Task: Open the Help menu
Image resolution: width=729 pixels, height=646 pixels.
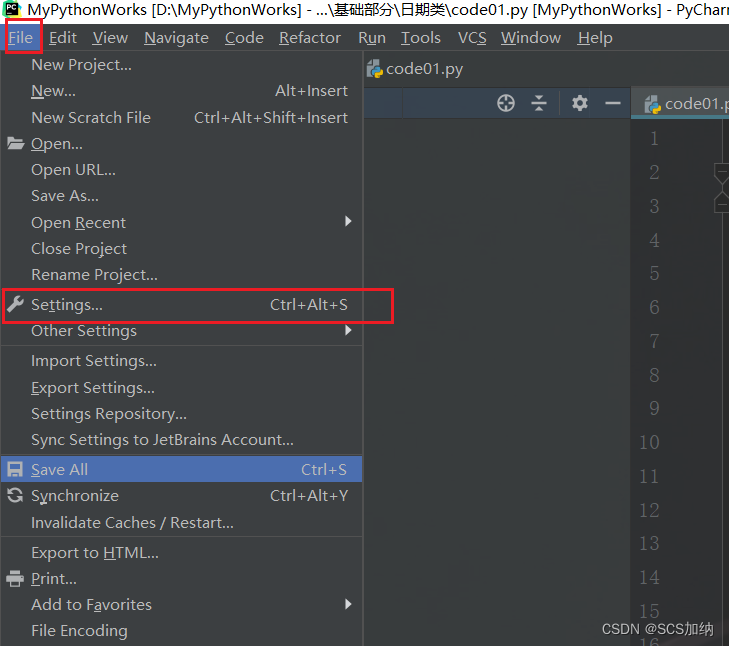Action: tap(595, 38)
